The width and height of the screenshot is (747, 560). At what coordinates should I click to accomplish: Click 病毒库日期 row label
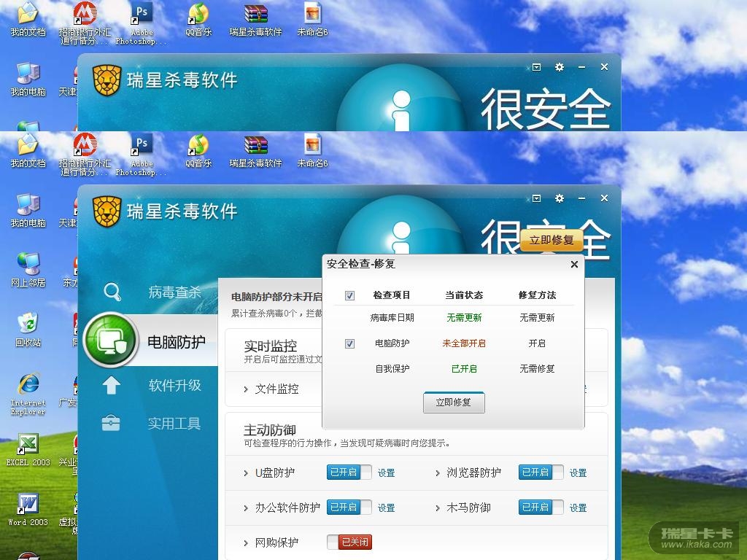click(392, 318)
